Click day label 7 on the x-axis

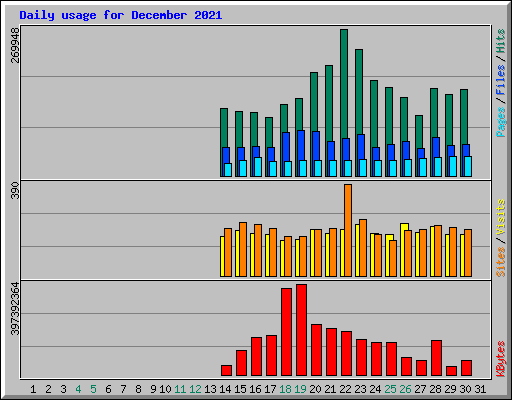click(123, 389)
